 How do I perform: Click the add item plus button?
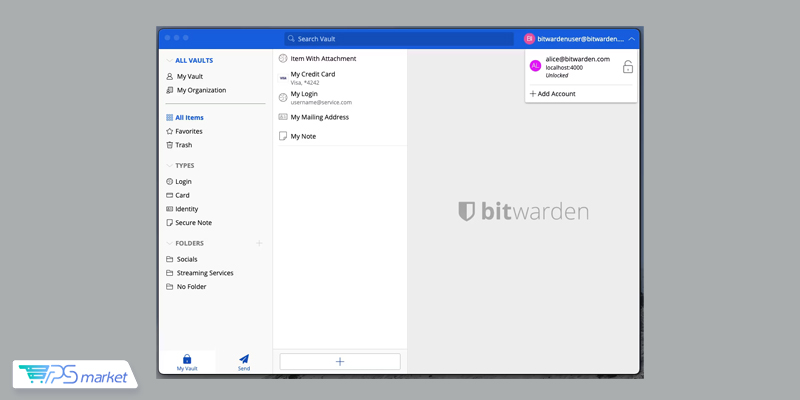[x=340, y=361]
